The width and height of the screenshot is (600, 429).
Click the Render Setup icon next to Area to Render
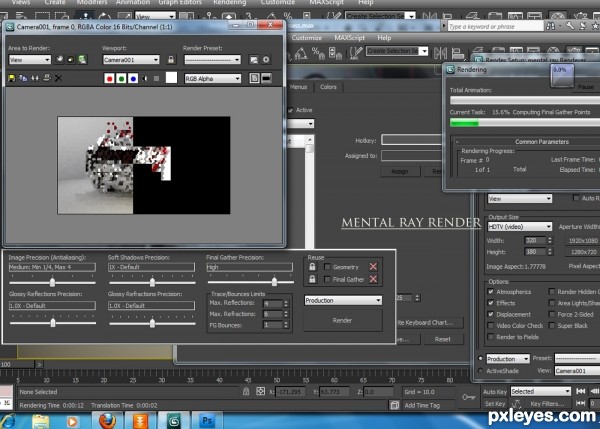[x=82, y=59]
